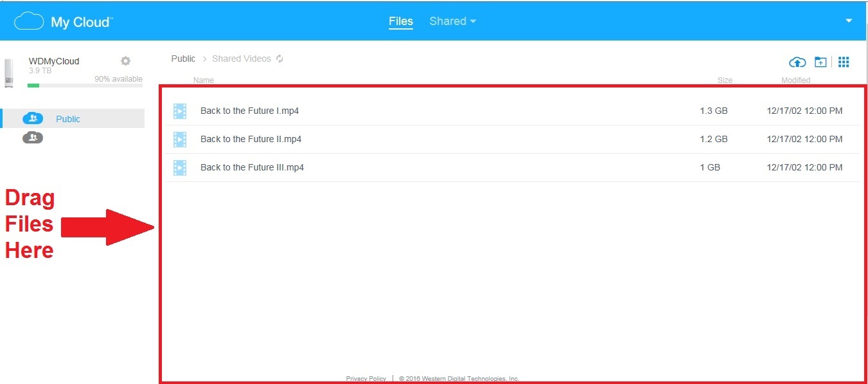Click modified date of Back to the Future II

click(x=804, y=139)
